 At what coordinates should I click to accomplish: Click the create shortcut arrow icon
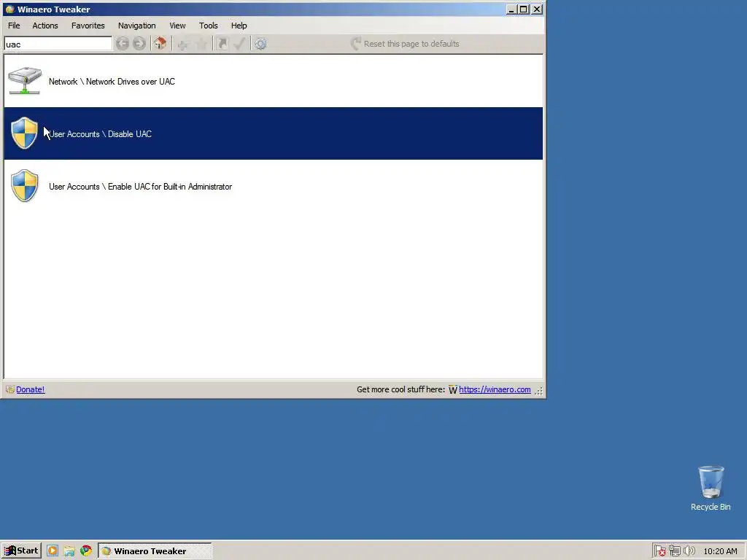coord(222,44)
